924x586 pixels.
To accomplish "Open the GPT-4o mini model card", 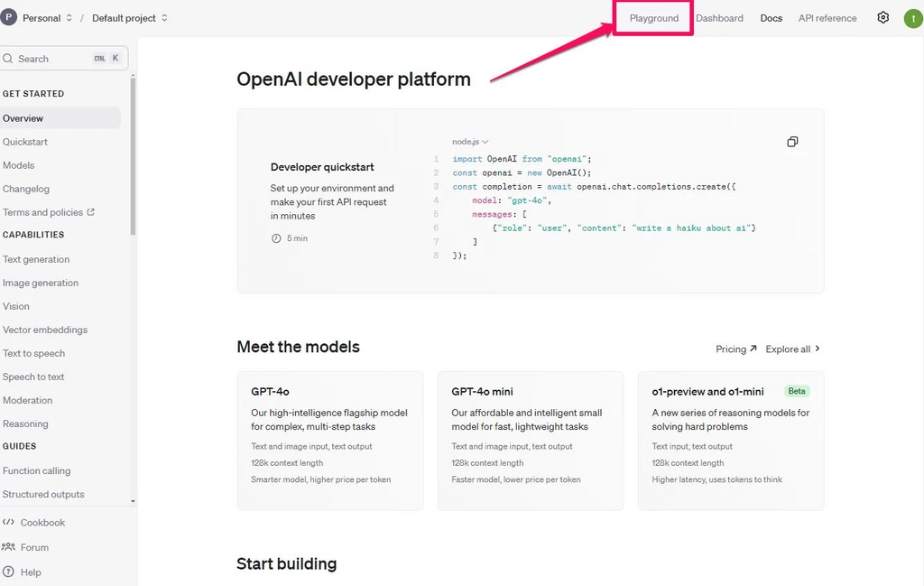I will tap(531, 441).
